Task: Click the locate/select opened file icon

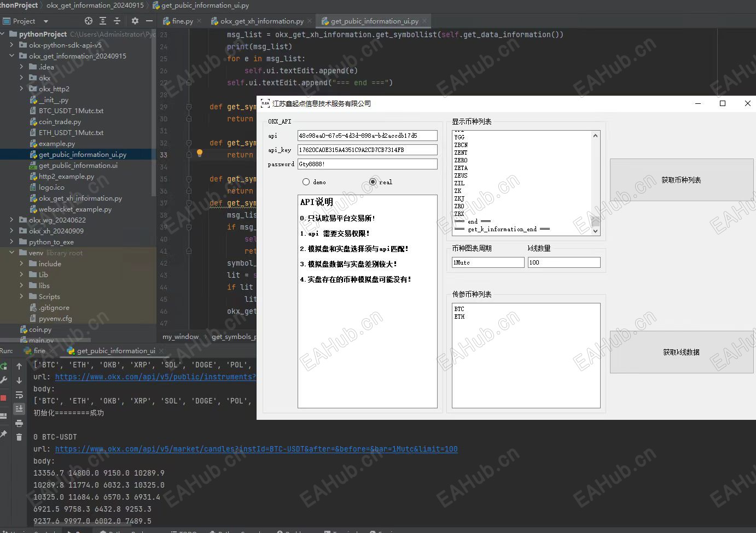Action: (x=89, y=21)
